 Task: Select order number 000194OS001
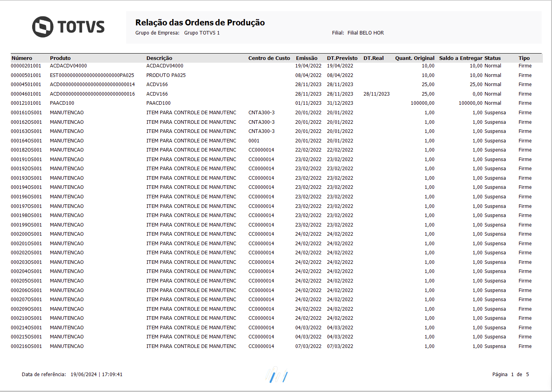(26, 187)
